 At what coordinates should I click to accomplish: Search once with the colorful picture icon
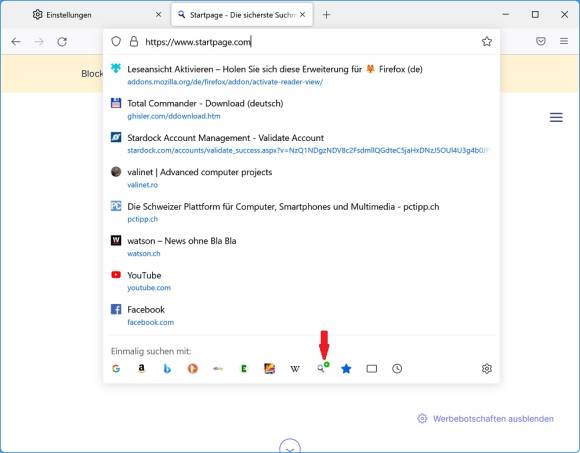[x=269, y=369]
